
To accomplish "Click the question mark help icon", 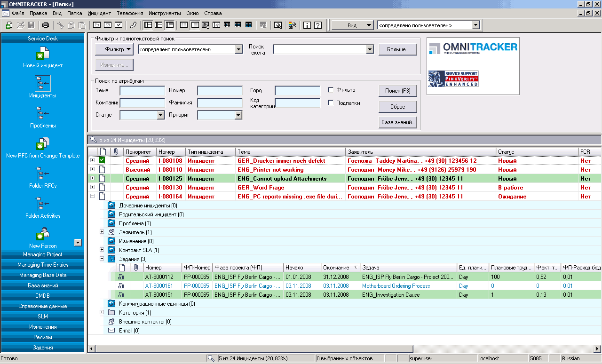I will click(318, 25).
